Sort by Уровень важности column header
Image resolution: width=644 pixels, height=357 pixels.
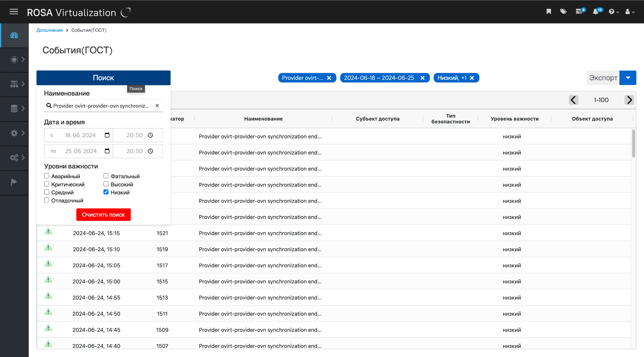click(514, 119)
